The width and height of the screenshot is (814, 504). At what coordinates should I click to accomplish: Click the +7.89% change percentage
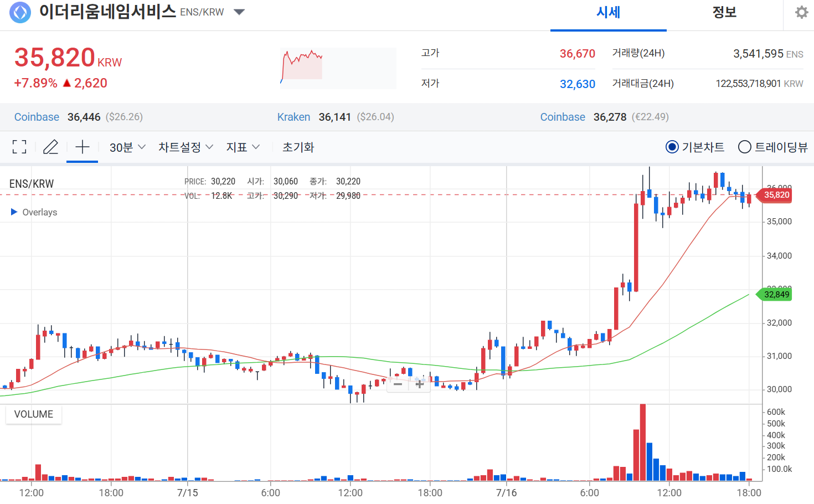coord(35,83)
